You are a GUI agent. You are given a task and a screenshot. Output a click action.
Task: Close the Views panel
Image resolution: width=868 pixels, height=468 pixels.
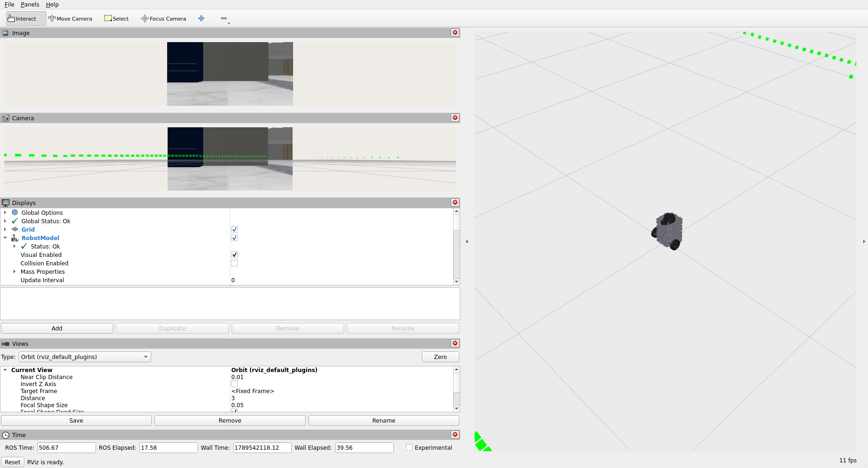pos(455,343)
